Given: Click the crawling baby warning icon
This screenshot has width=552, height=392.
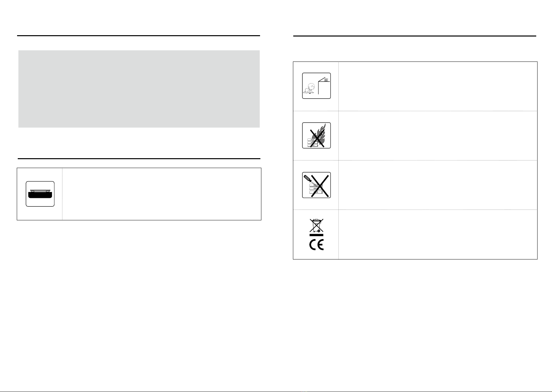Looking at the screenshot, I should [x=316, y=86].
